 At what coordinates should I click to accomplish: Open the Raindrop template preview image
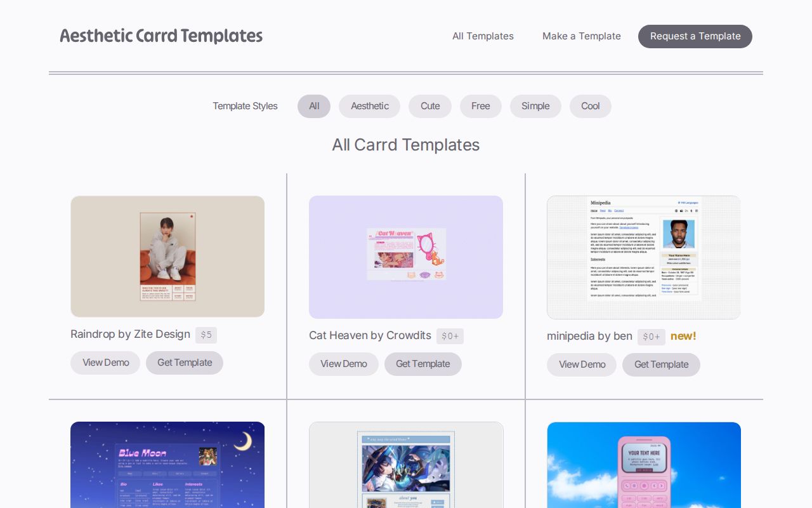tap(167, 257)
